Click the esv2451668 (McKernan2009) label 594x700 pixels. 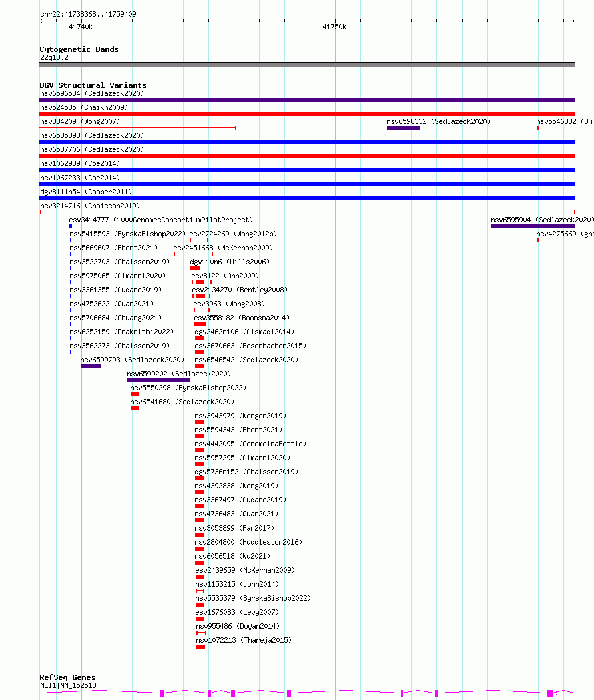pos(223,248)
